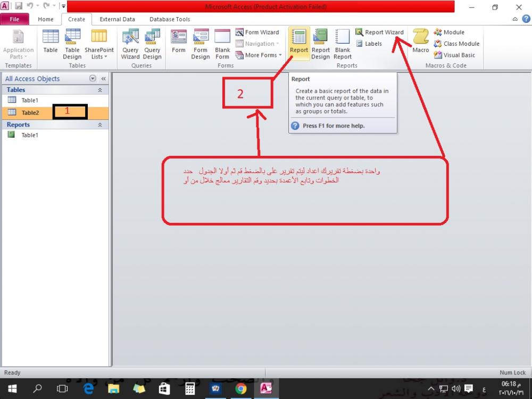Image resolution: width=532 pixels, height=399 pixels.
Task: Open Application Parts templates
Action: click(x=18, y=45)
